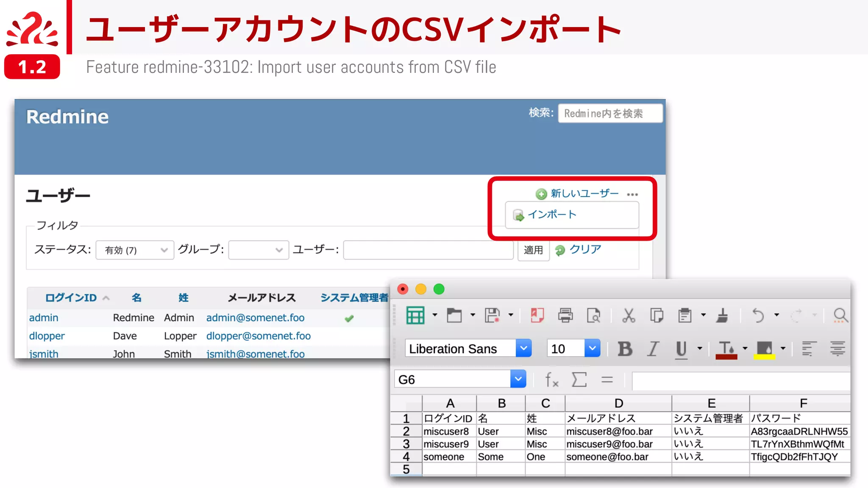Click the save document icon
Screen dimensions: 868x488
point(492,315)
